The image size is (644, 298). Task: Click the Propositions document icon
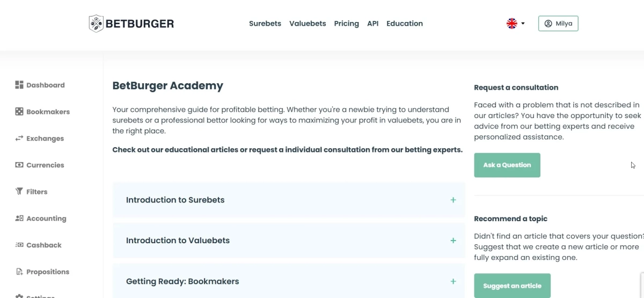[19, 272]
